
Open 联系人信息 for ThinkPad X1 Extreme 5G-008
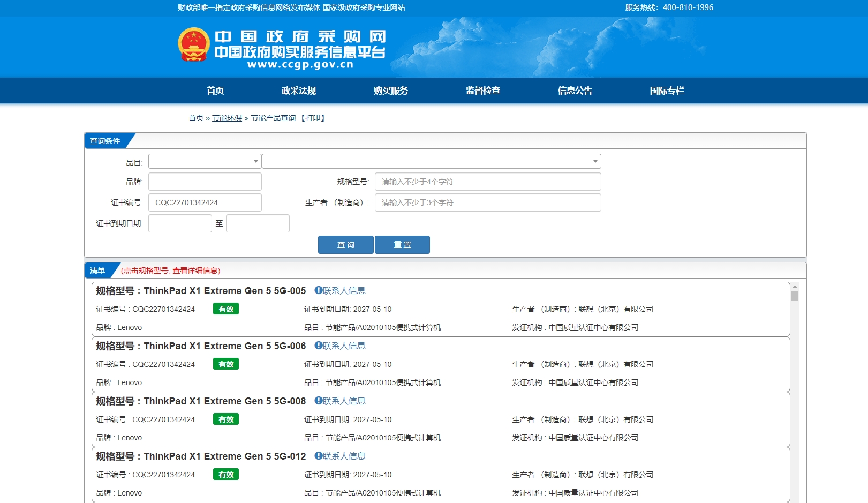coord(344,401)
